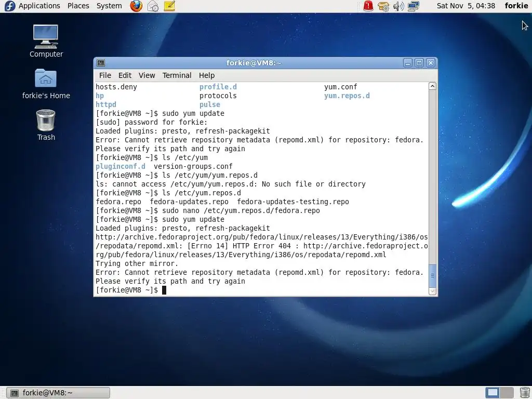Click 'fedora-updates.repo' file name
Viewport: 532px width, 399px height.
coord(189,202)
